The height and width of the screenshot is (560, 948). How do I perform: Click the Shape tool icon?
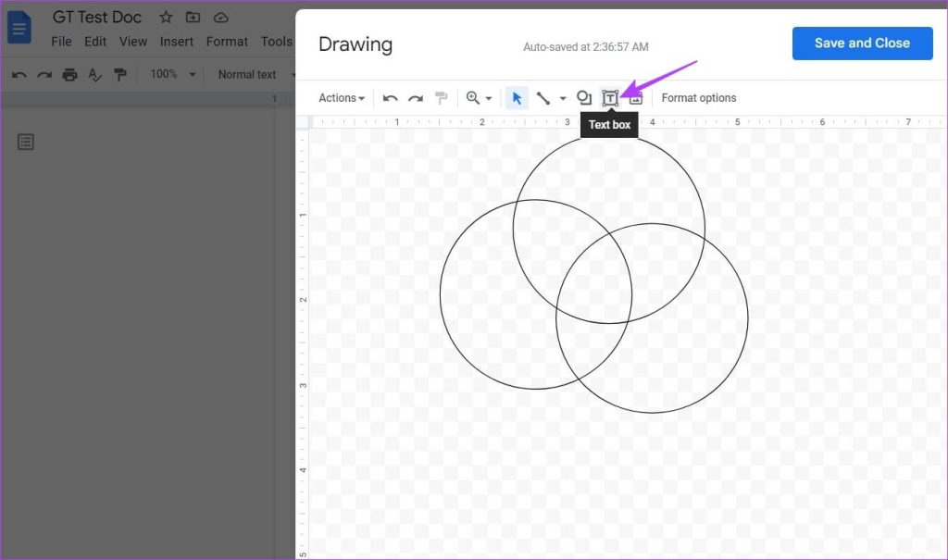point(584,98)
